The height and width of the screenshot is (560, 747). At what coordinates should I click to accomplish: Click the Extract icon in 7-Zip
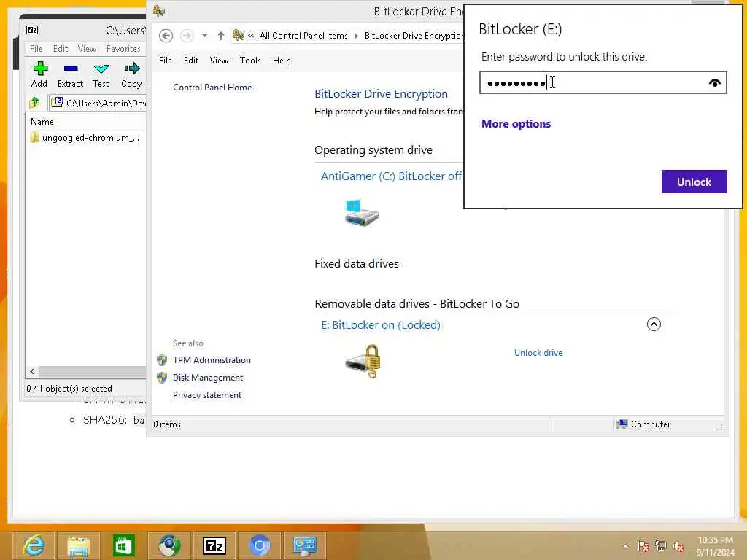pyautogui.click(x=71, y=69)
